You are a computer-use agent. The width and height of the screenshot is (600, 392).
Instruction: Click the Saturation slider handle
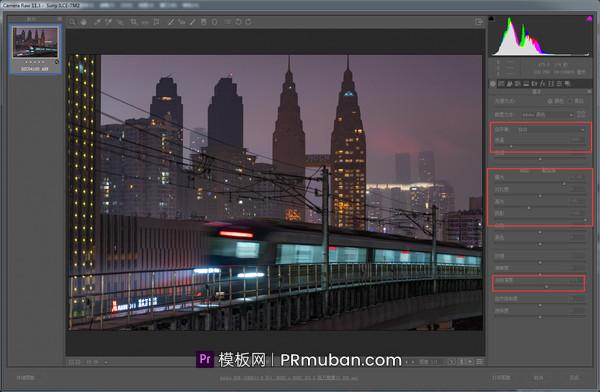click(540, 317)
